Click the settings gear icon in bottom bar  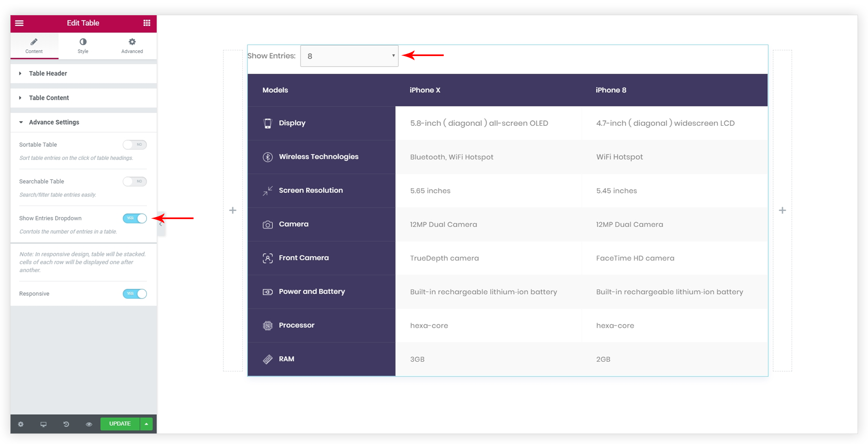click(x=21, y=424)
